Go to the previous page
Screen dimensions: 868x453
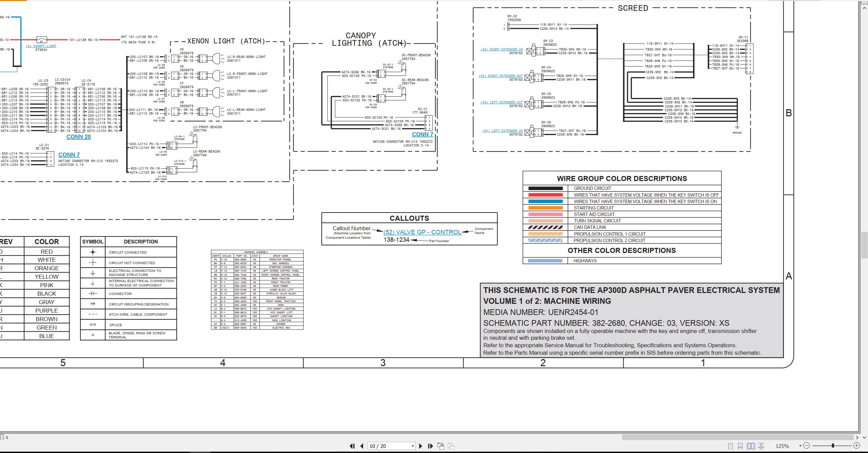click(x=362, y=446)
